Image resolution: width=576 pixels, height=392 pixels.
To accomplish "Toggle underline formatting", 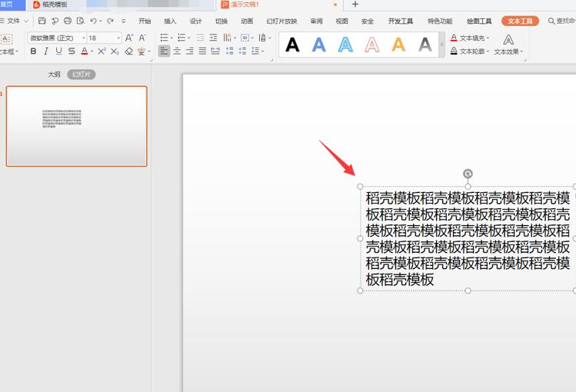I will click(x=58, y=51).
